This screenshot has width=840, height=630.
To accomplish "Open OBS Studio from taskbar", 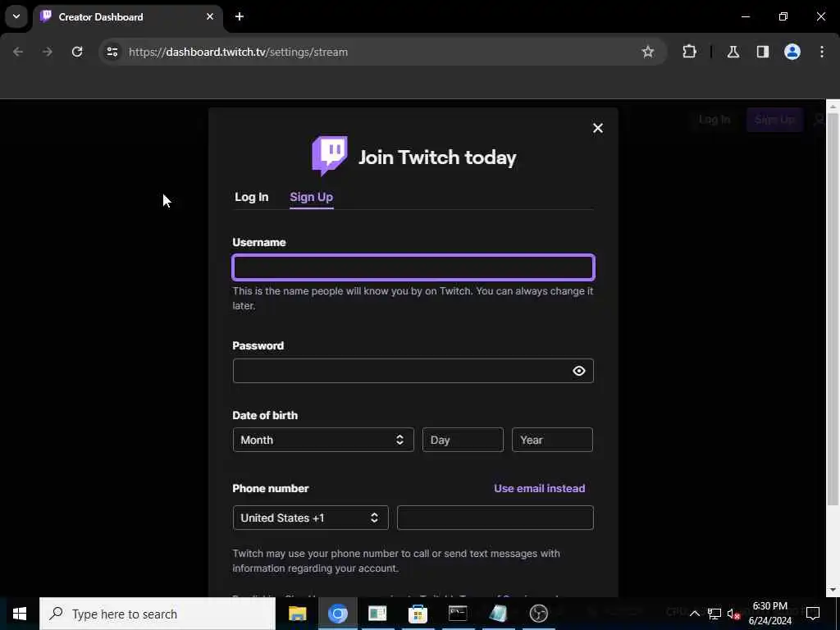I will [538, 614].
